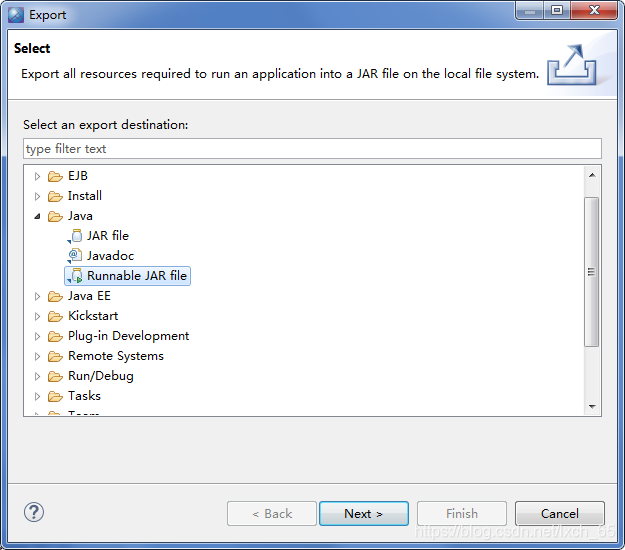
Task: Select the Install label
Action: point(85,196)
